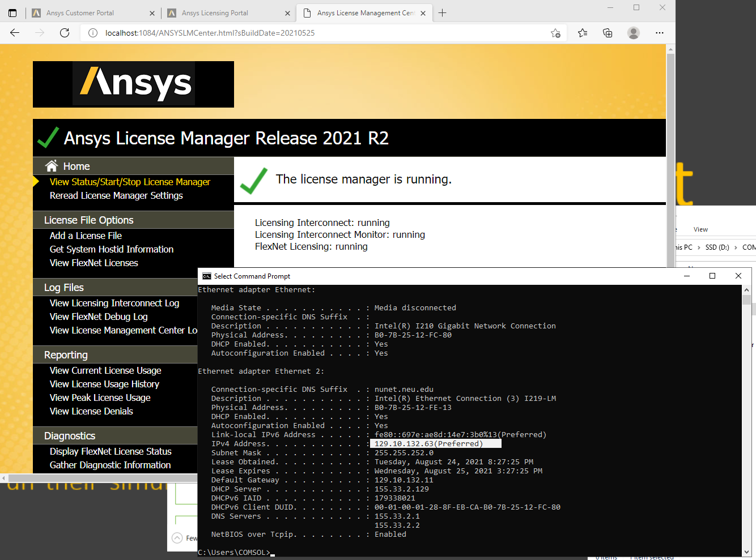
Task: Open View License Management Center Log
Action: (123, 330)
